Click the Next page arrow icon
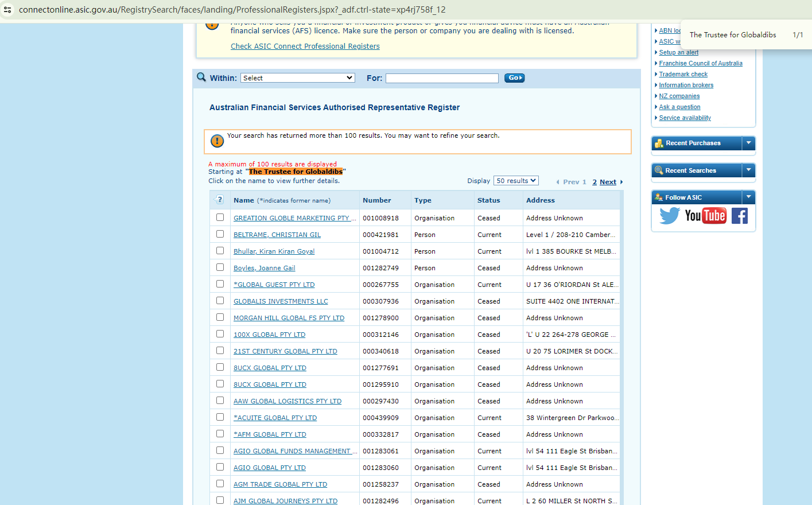The image size is (812, 505). 621,182
